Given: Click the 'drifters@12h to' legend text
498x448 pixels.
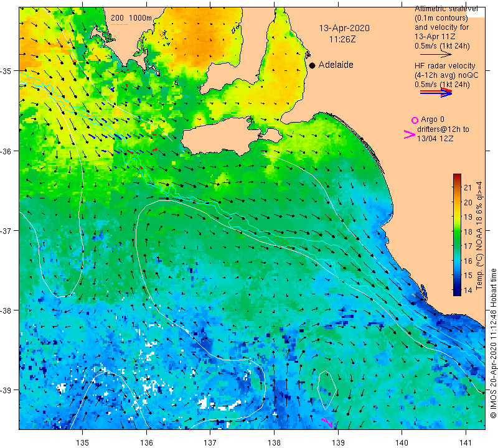Looking at the screenshot, I should pyautogui.click(x=443, y=129).
